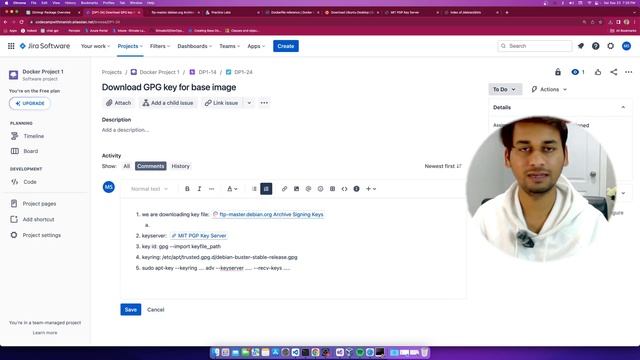Viewport: 640px width, 360px height.
Task: Open the Filters menu
Action: pyautogui.click(x=160, y=46)
